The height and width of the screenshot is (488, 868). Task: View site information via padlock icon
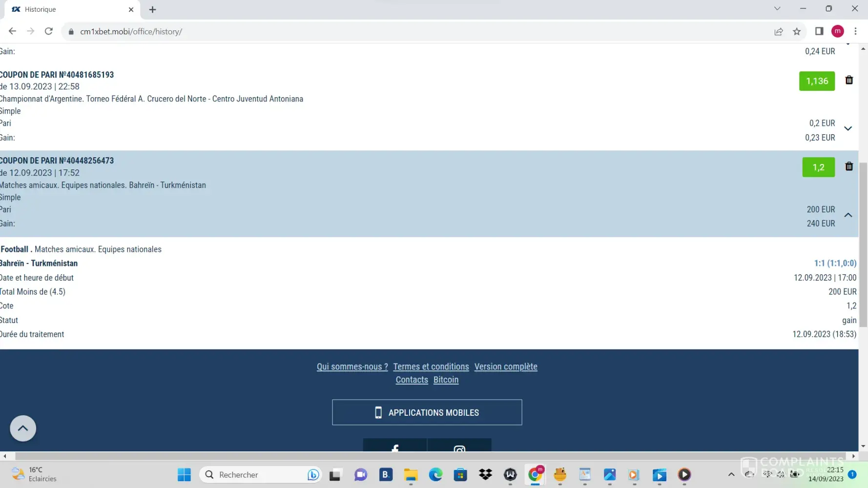71,31
